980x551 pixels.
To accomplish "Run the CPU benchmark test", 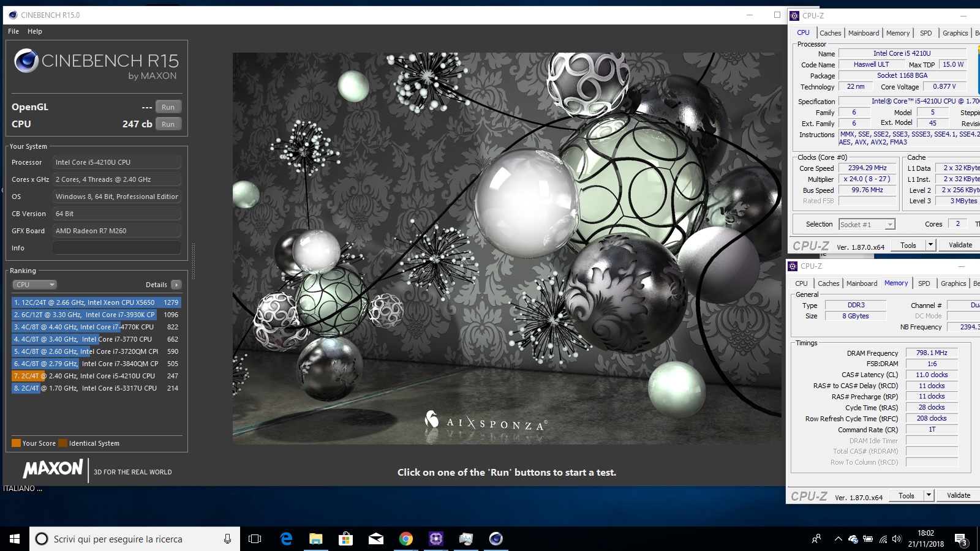I will [168, 124].
